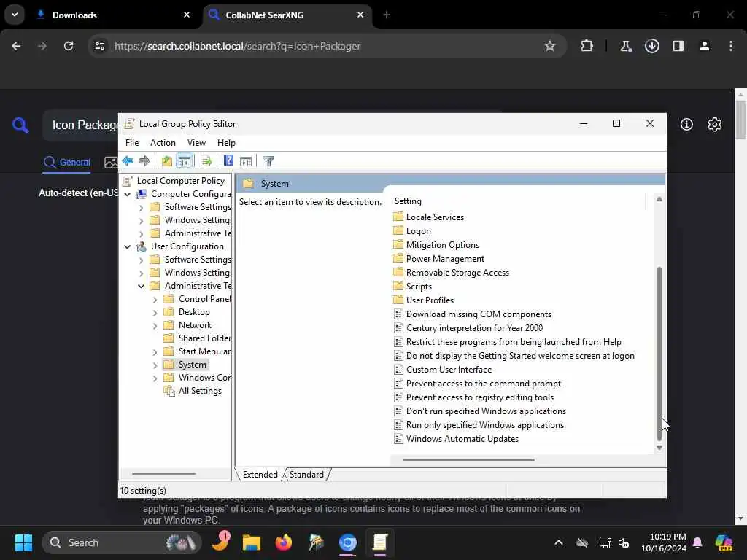The height and width of the screenshot is (560, 747).
Task: Open the File menu
Action: 132,143
